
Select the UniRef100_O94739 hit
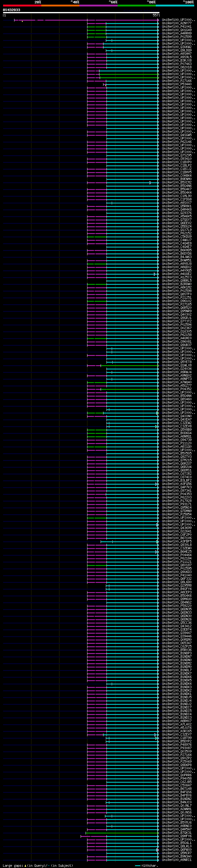coord(177,440)
